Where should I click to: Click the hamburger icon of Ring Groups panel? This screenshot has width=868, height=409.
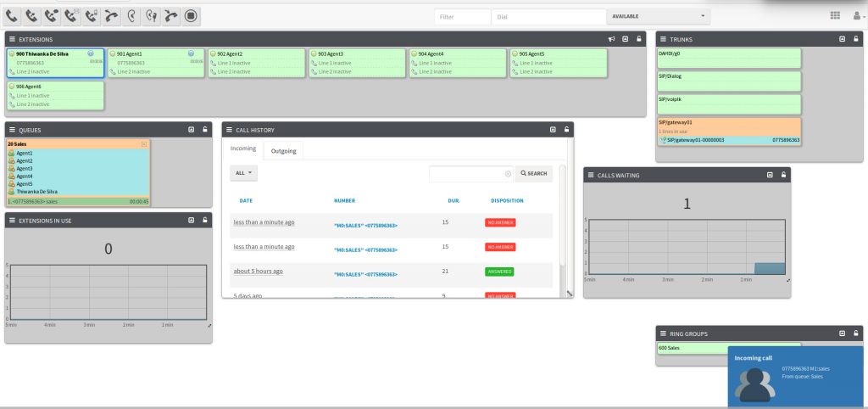click(x=663, y=333)
